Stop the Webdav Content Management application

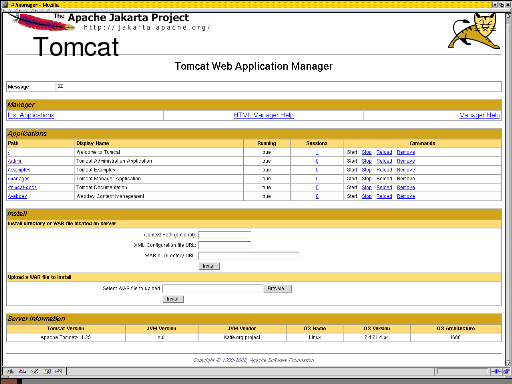(367, 196)
